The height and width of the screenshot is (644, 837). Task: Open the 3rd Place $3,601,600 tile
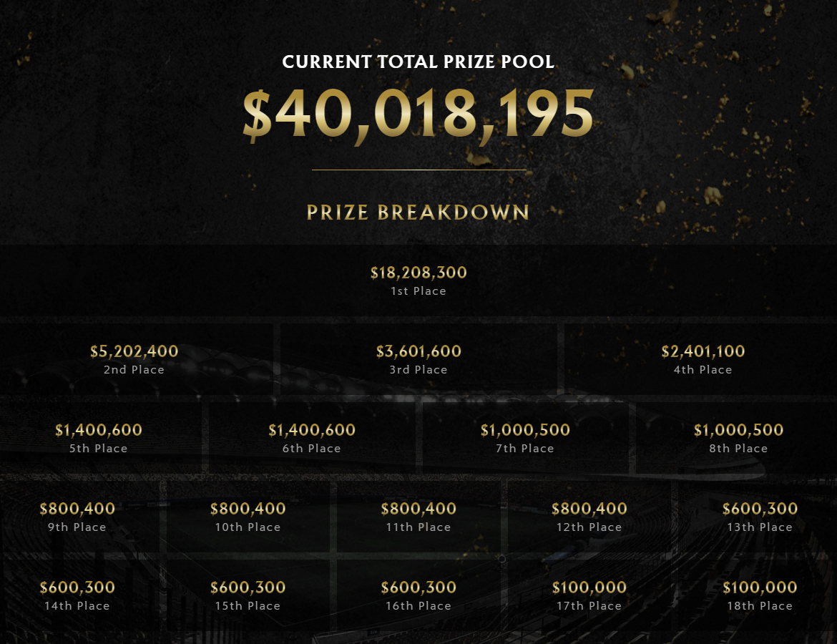(418, 359)
